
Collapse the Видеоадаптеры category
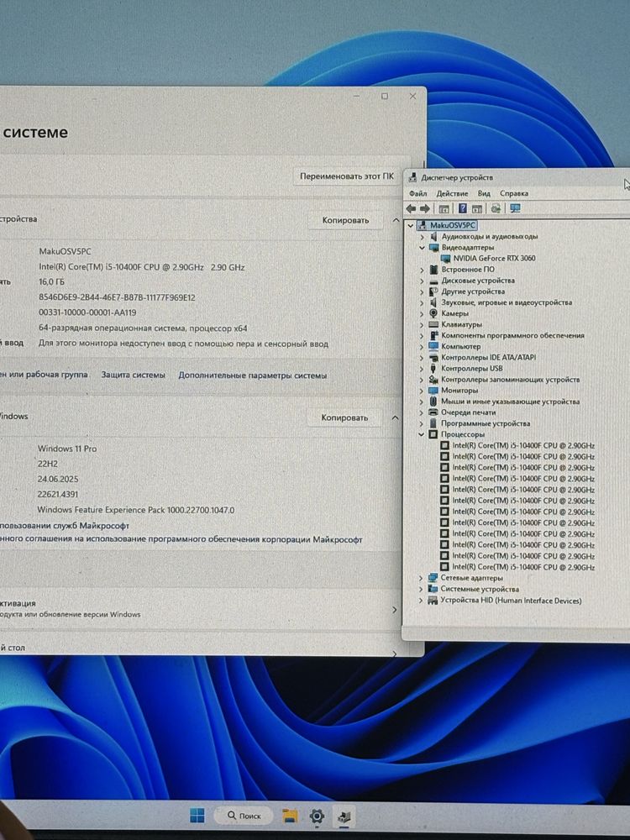[x=422, y=248]
